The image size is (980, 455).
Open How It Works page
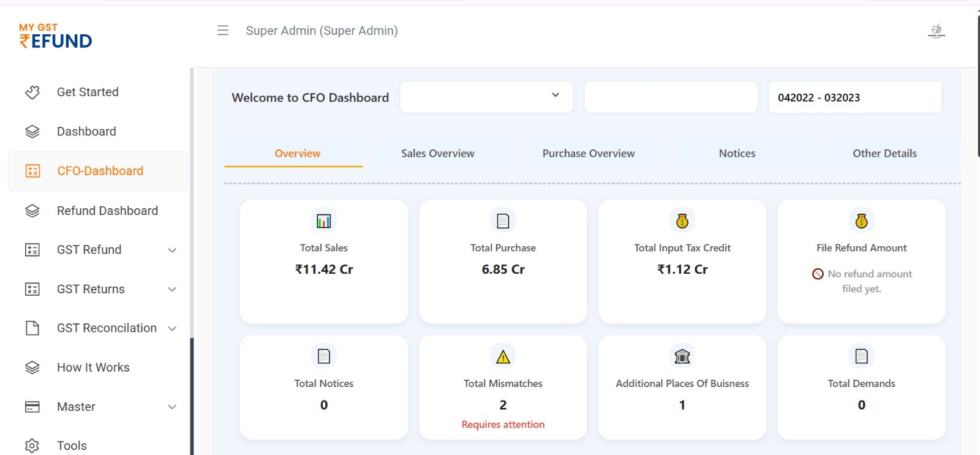coord(93,367)
